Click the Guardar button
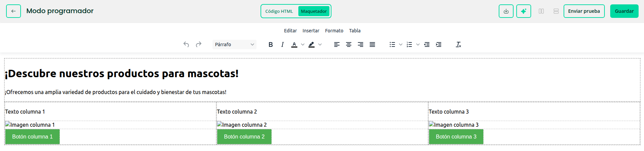644x151 pixels. tap(624, 11)
